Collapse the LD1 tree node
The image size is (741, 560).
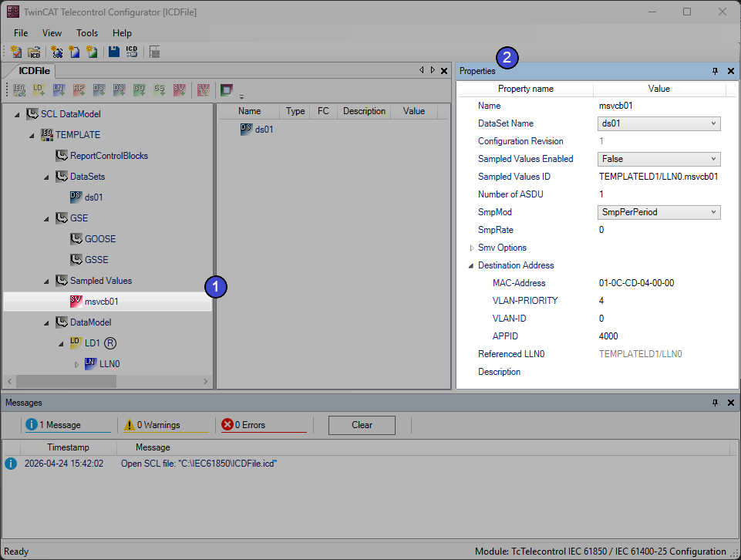pos(62,343)
